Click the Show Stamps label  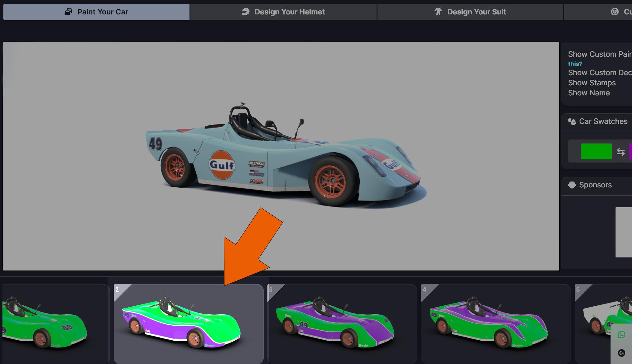tap(592, 83)
